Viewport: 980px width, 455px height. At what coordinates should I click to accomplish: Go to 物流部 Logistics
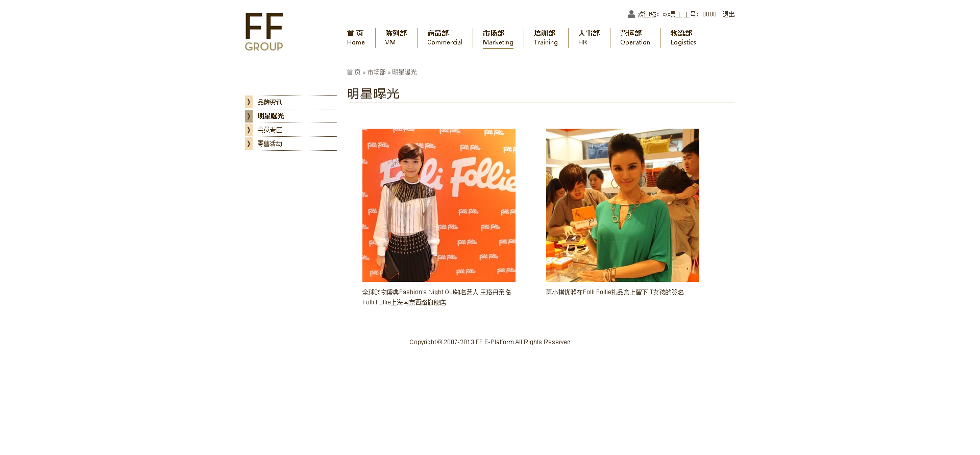(x=683, y=38)
